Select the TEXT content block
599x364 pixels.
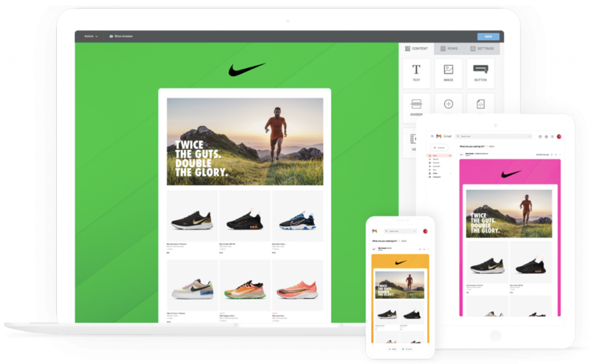[416, 73]
